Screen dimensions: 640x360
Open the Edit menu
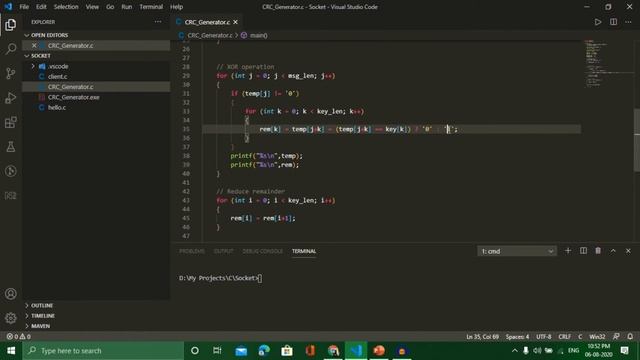(41, 7)
